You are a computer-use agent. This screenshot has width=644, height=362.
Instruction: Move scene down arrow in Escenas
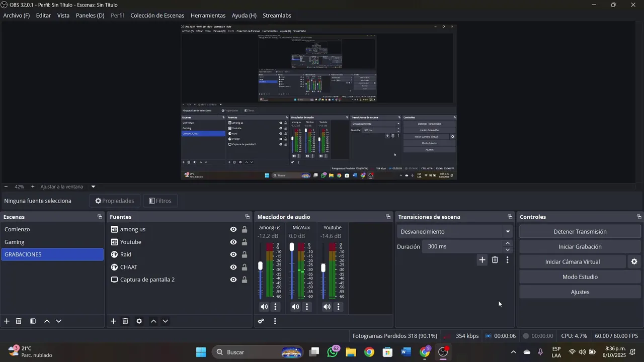click(x=58, y=321)
